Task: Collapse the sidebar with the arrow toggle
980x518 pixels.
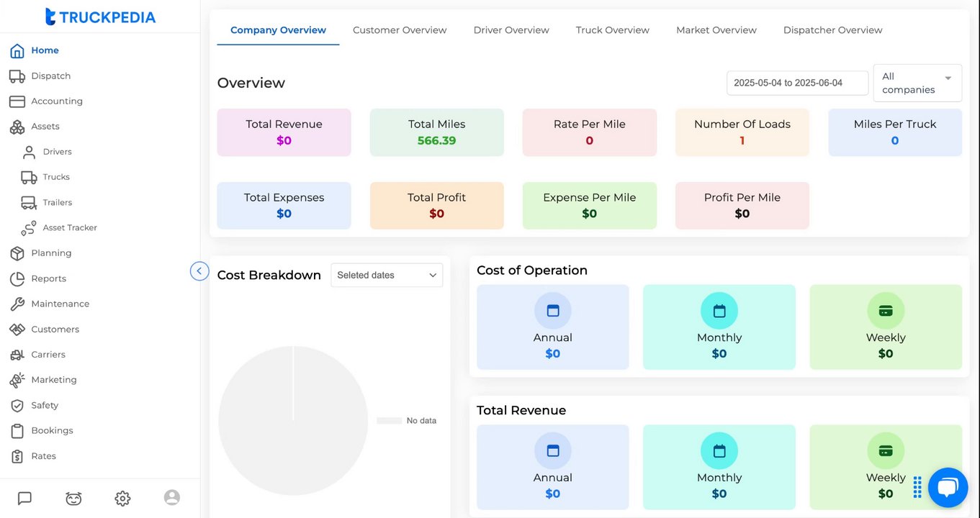Action: tap(199, 271)
